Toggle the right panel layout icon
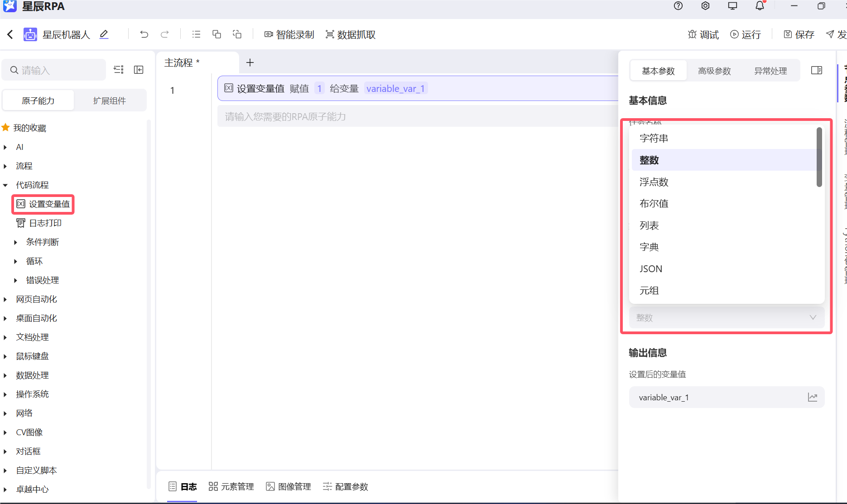847x504 pixels. (x=817, y=70)
